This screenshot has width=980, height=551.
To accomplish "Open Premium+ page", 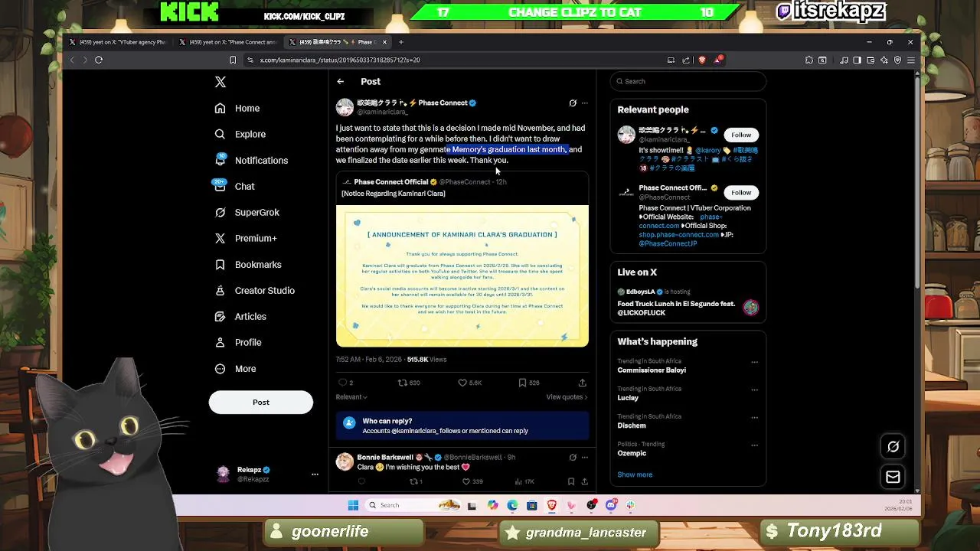I will 246,239.
